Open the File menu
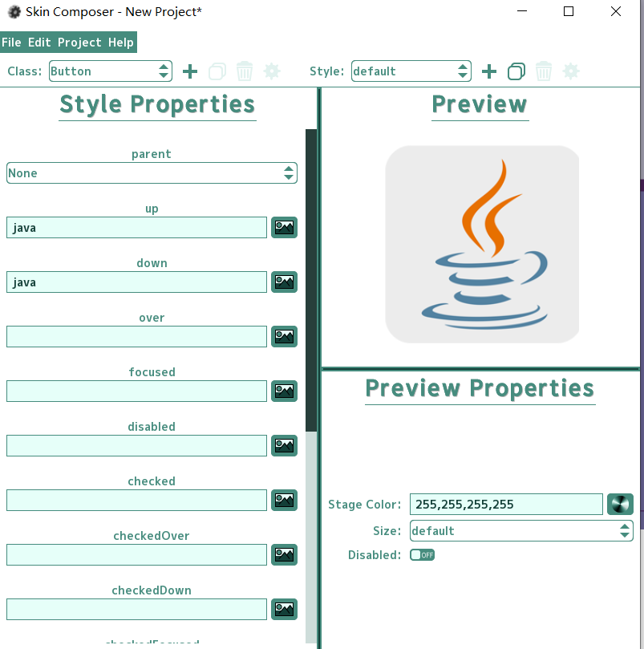The height and width of the screenshot is (649, 644). 11,43
